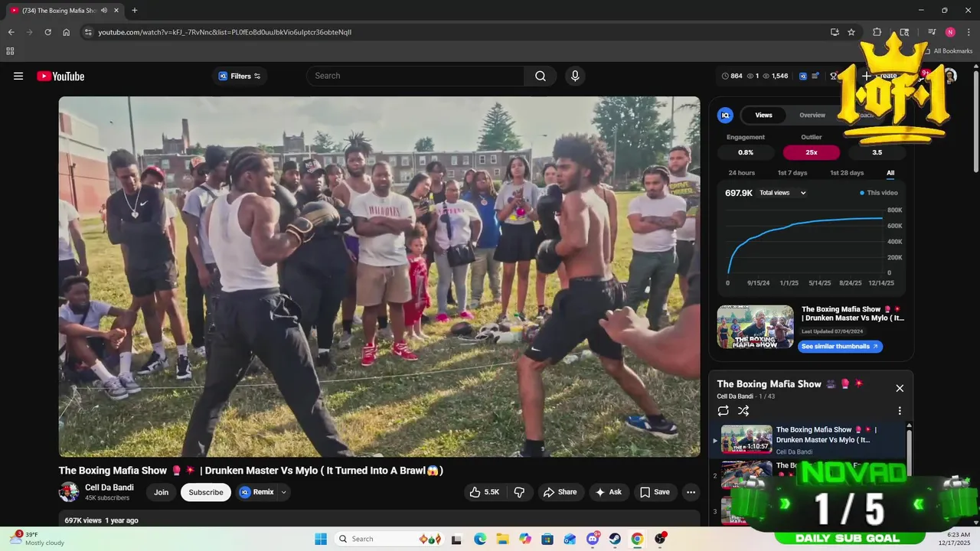Image resolution: width=980 pixels, height=551 pixels.
Task: Click the Chrome address bar URL
Action: pyautogui.click(x=225, y=32)
